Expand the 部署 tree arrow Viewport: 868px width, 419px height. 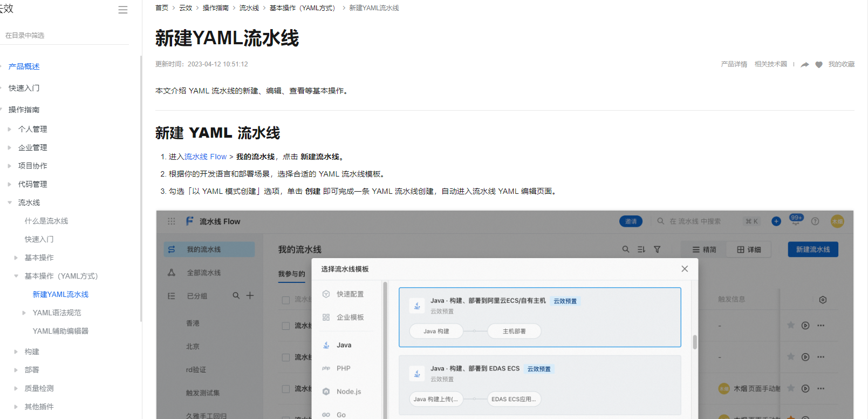[x=16, y=370]
